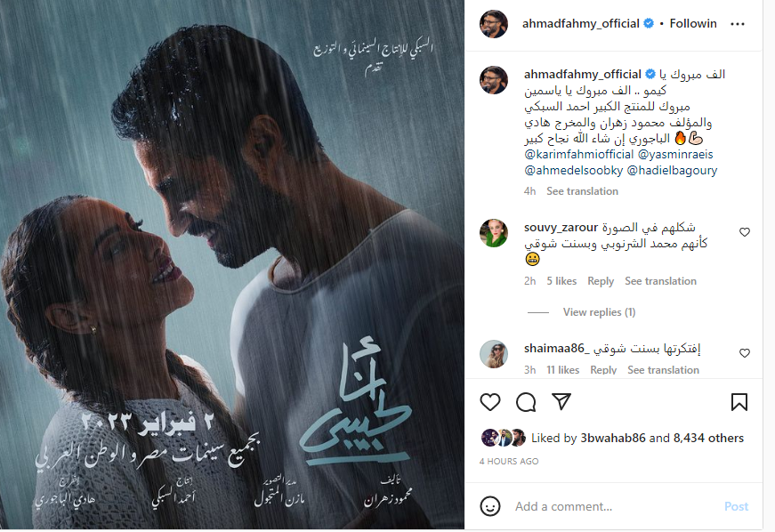Save post with the bookmark icon
The width and height of the screenshot is (775, 532).
coord(739,402)
